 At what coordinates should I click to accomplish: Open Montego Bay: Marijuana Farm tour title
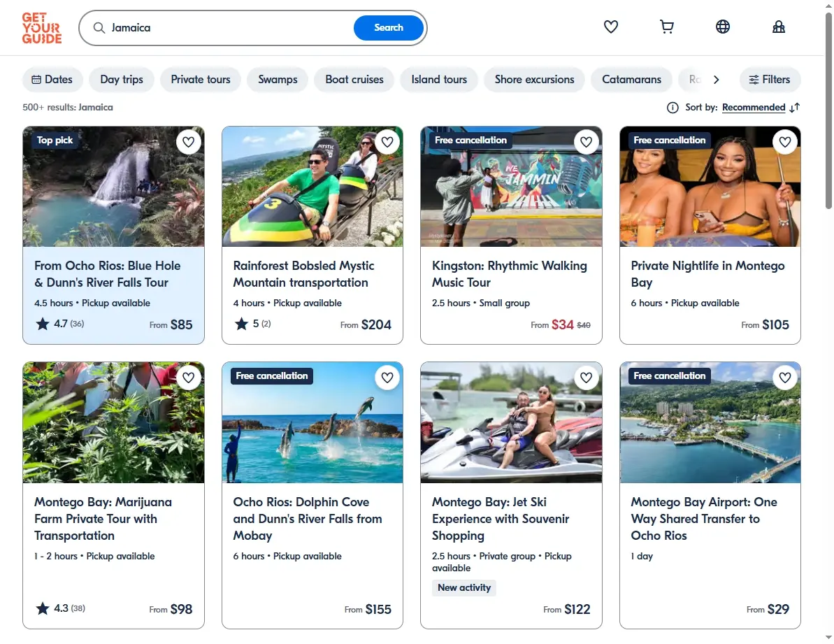103,519
